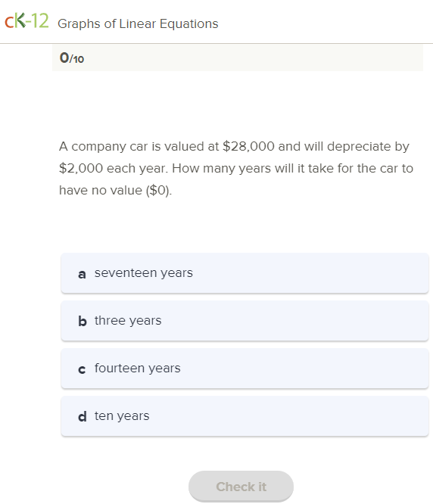Viewport: 433px width, 504px height.
Task: Click the $2,000 amount in the question
Action: pos(81,169)
